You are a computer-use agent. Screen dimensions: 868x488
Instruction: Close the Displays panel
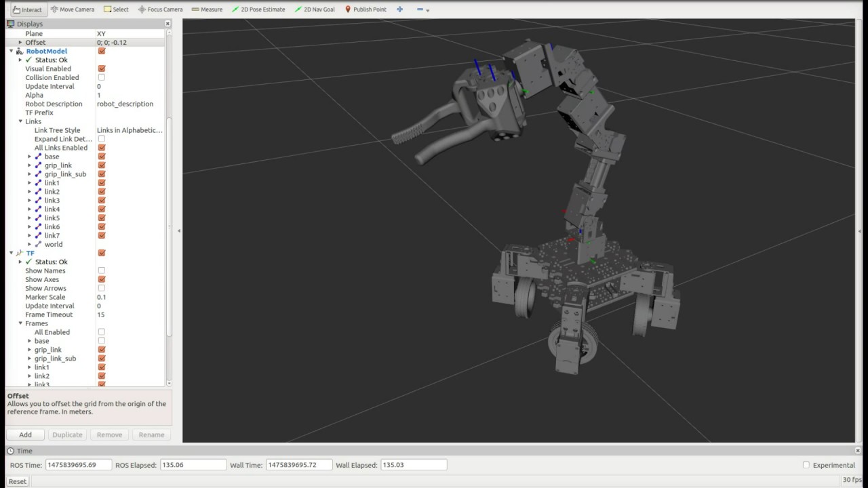[x=167, y=24]
